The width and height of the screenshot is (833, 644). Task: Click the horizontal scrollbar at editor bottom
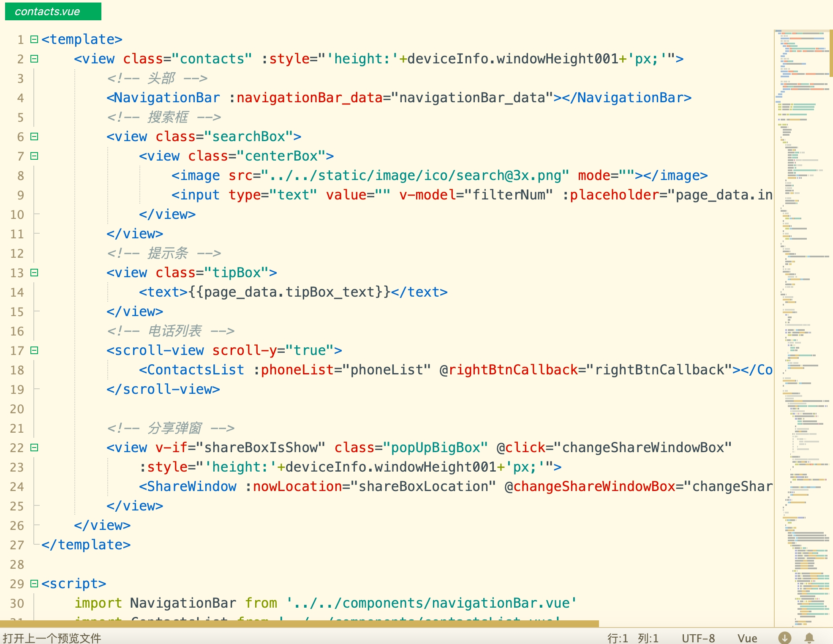tap(299, 624)
